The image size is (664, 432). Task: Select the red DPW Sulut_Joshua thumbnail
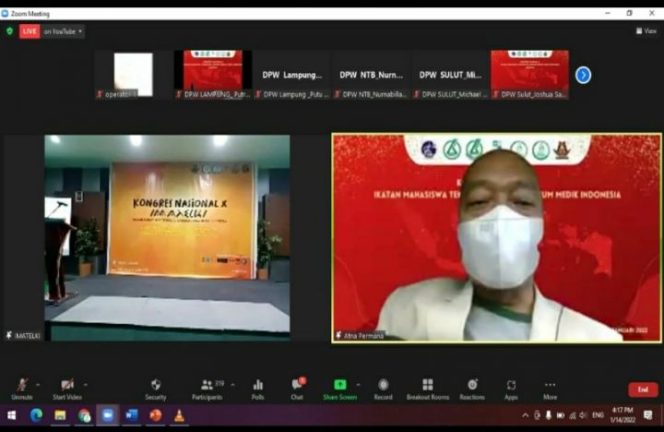(x=530, y=75)
